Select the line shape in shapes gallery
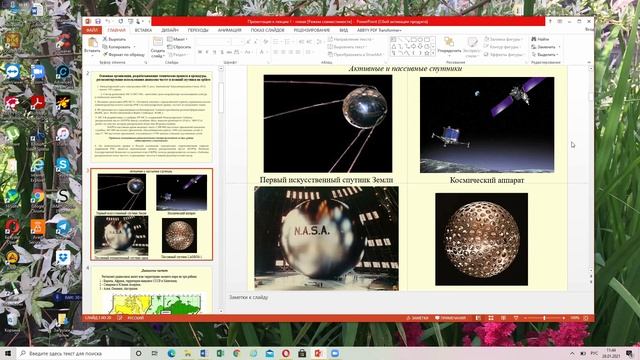This screenshot has width=640, height=360. click(x=400, y=40)
